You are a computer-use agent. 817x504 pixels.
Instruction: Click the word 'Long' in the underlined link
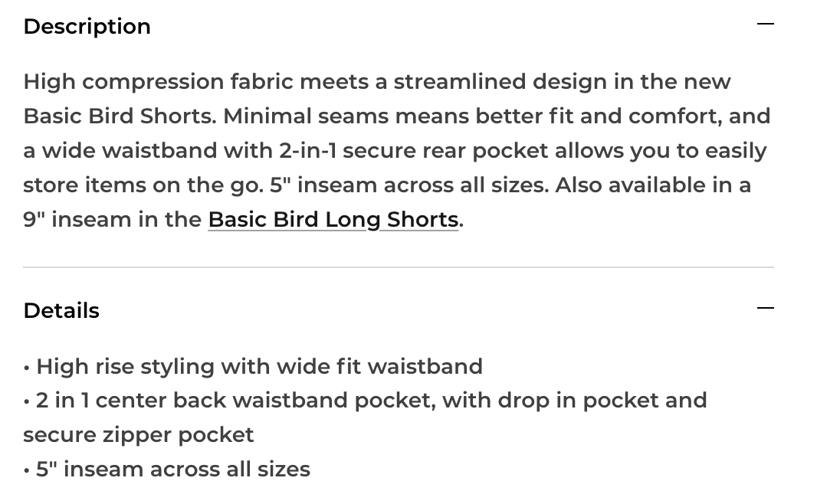click(353, 220)
